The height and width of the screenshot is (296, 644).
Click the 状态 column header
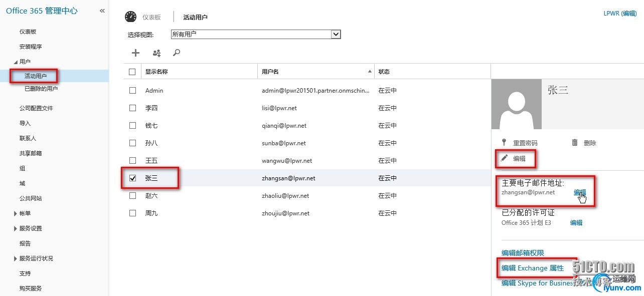[384, 72]
